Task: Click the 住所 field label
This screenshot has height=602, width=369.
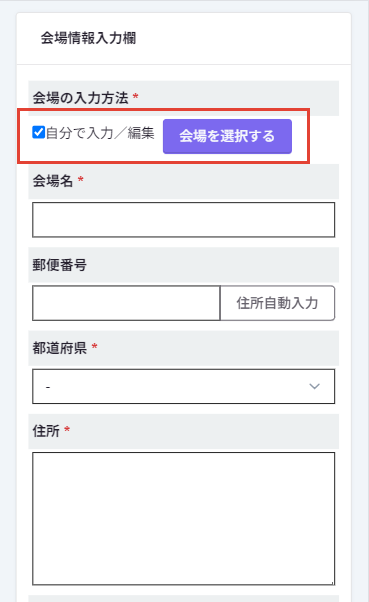Action: (46, 431)
